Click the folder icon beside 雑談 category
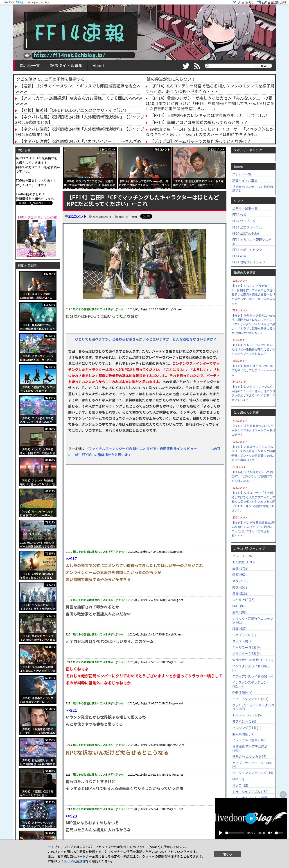The height and width of the screenshot is (868, 289). 116,217
